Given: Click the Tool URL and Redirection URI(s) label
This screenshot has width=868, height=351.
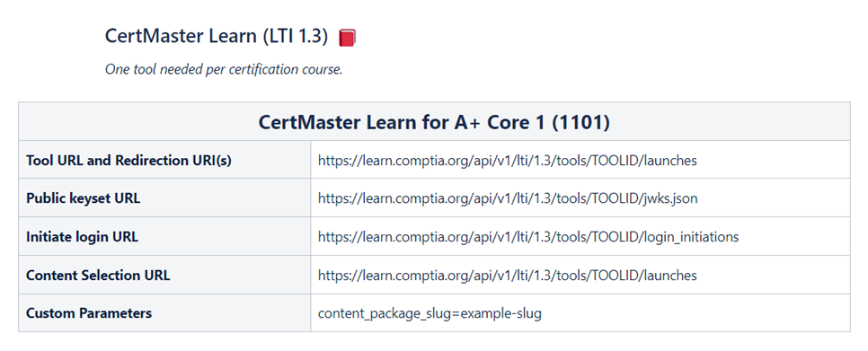Looking at the screenshot, I should tap(128, 161).
